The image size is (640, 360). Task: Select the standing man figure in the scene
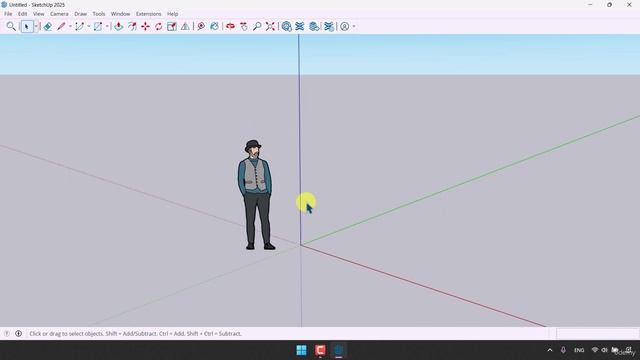coord(256,195)
